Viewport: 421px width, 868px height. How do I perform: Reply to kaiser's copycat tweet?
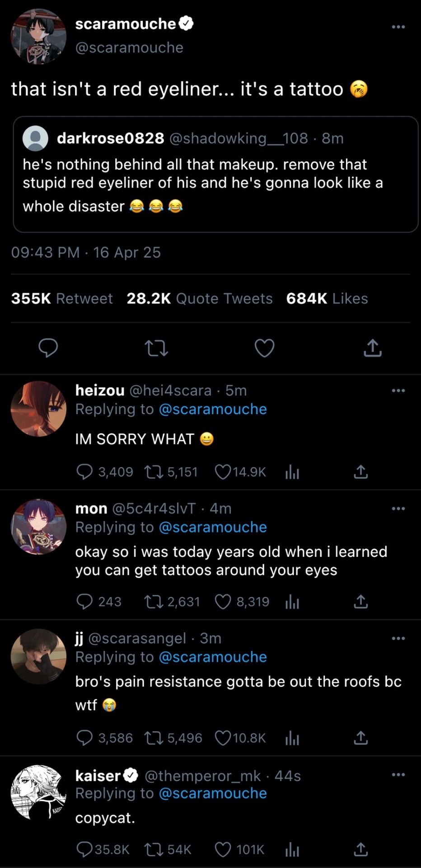[x=84, y=849]
